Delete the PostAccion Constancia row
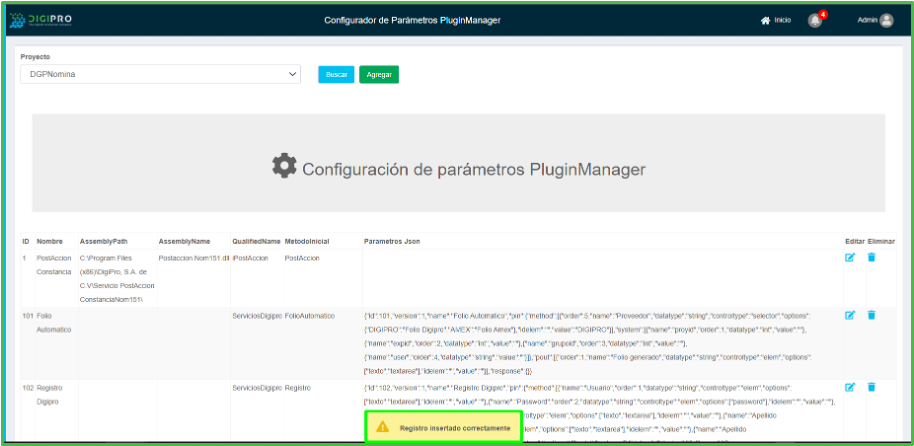Image resolution: width=914 pixels, height=446 pixels. (x=871, y=258)
